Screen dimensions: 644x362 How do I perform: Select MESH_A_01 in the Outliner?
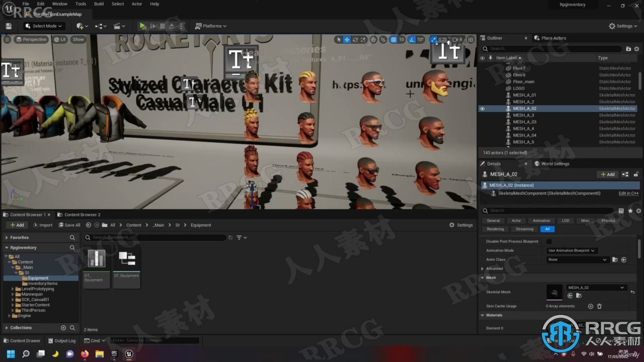[524, 95]
